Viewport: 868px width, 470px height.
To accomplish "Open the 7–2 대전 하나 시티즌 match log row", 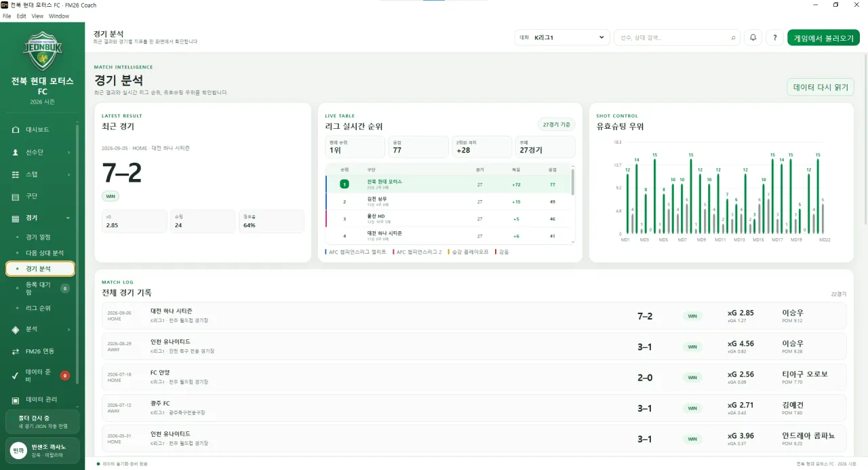I will [474, 316].
